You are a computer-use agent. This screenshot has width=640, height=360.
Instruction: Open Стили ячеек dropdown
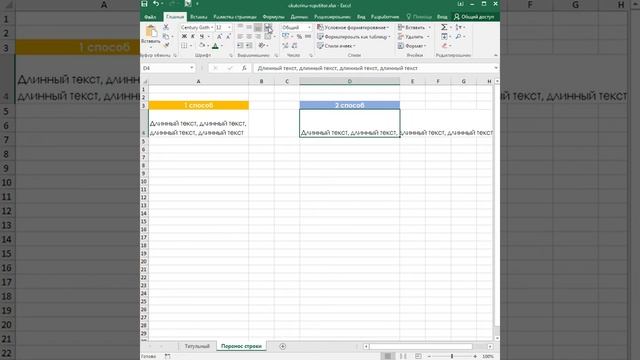pos(337,46)
